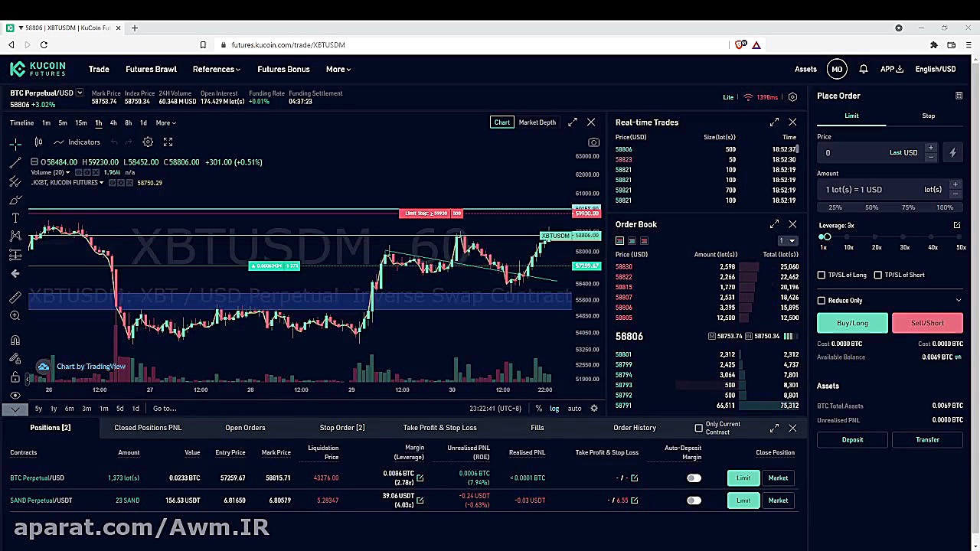Open the More timeframes dropdown
This screenshot has height=551, width=980.
pyautogui.click(x=166, y=122)
